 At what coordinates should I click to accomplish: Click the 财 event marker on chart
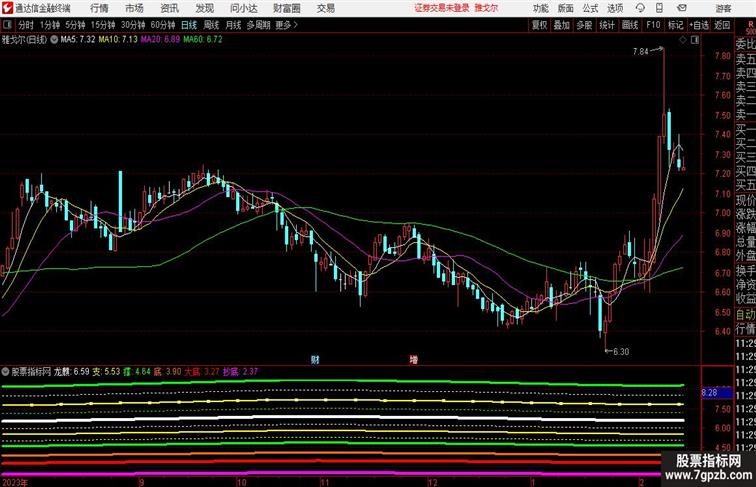coord(315,359)
